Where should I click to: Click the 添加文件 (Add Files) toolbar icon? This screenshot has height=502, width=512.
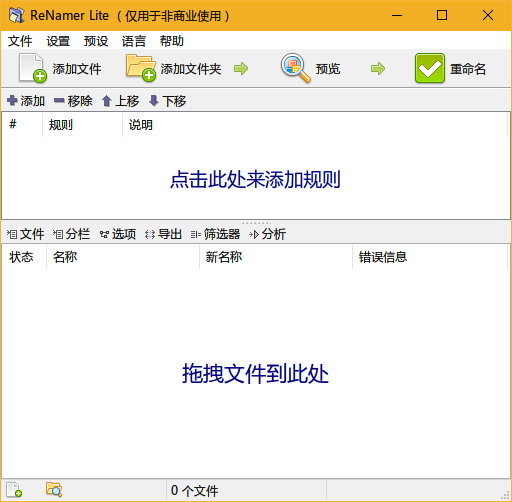[32, 68]
